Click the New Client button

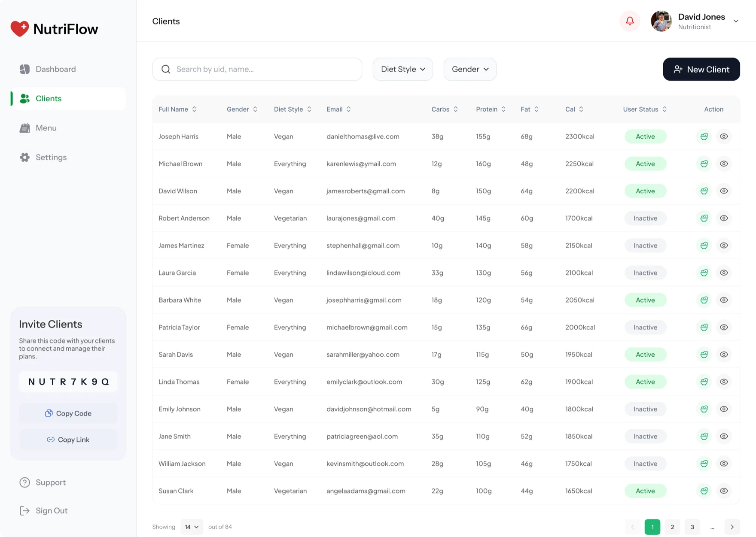pyautogui.click(x=701, y=69)
